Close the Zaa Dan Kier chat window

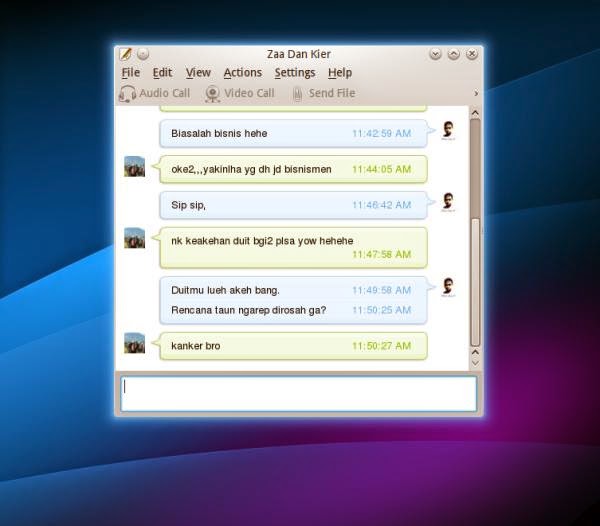472,54
